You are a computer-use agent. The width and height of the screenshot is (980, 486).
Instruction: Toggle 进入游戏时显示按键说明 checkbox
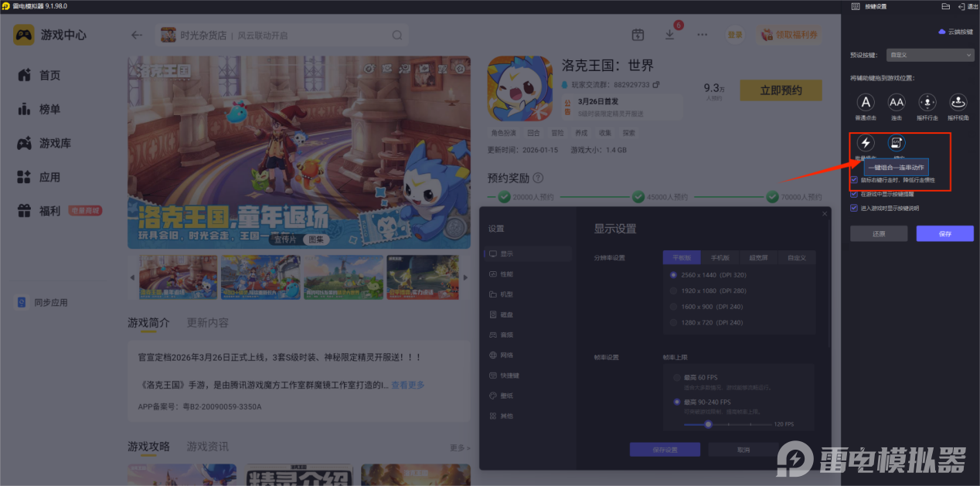(854, 208)
